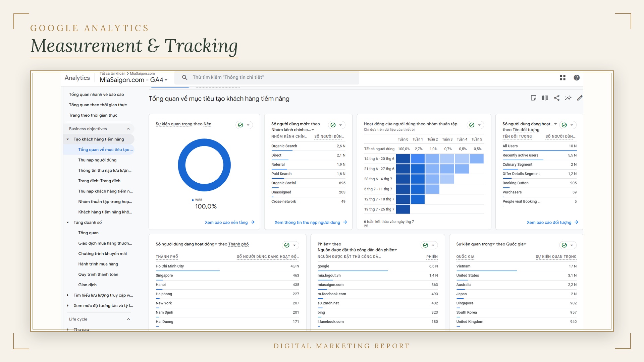Click the Culinary Segment audience row
Screen dimensions: 644x362
tap(540, 165)
